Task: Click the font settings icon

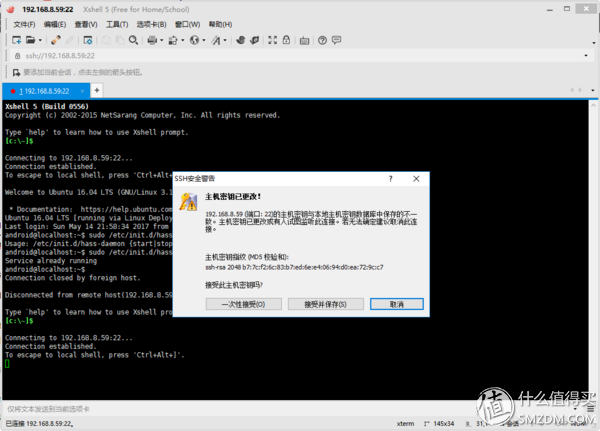Action: click(216, 40)
